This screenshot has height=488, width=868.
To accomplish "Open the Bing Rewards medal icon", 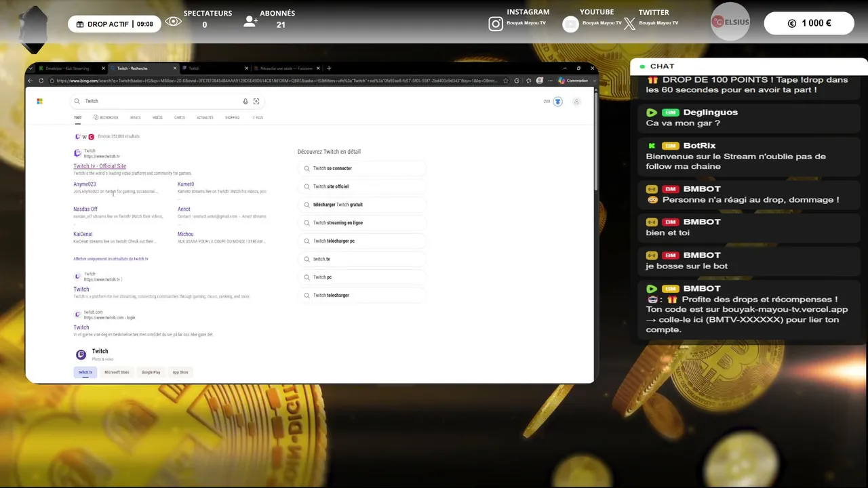I will [x=557, y=102].
